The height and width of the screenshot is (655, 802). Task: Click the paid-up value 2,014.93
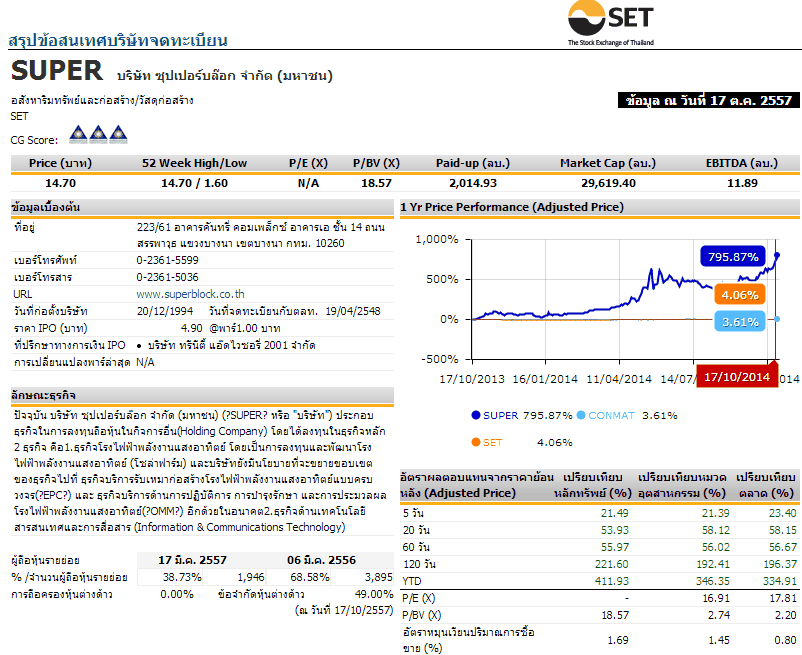coord(473,183)
